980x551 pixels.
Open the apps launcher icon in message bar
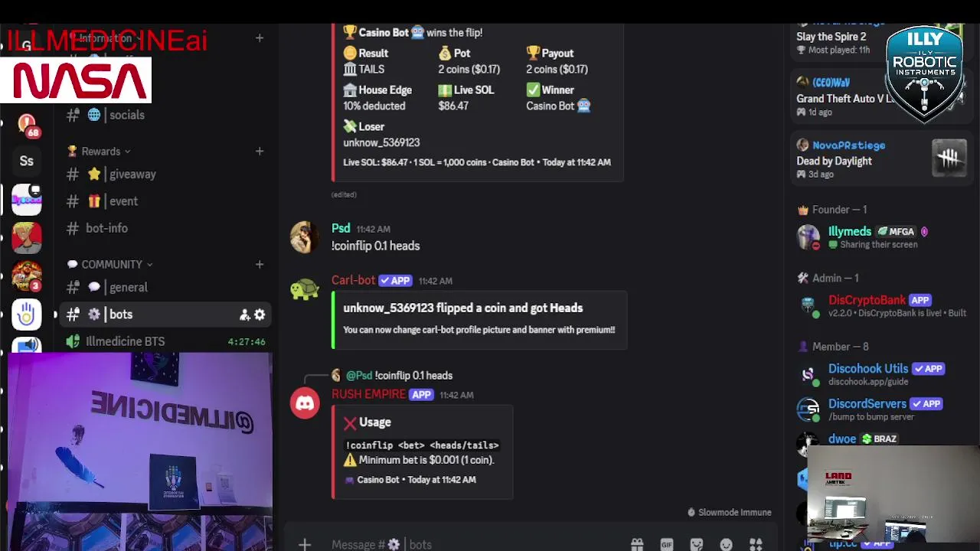(756, 544)
